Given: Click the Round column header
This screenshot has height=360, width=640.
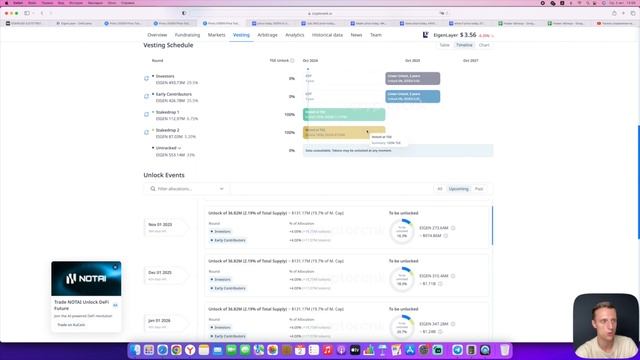Looking at the screenshot, I should (x=157, y=60).
